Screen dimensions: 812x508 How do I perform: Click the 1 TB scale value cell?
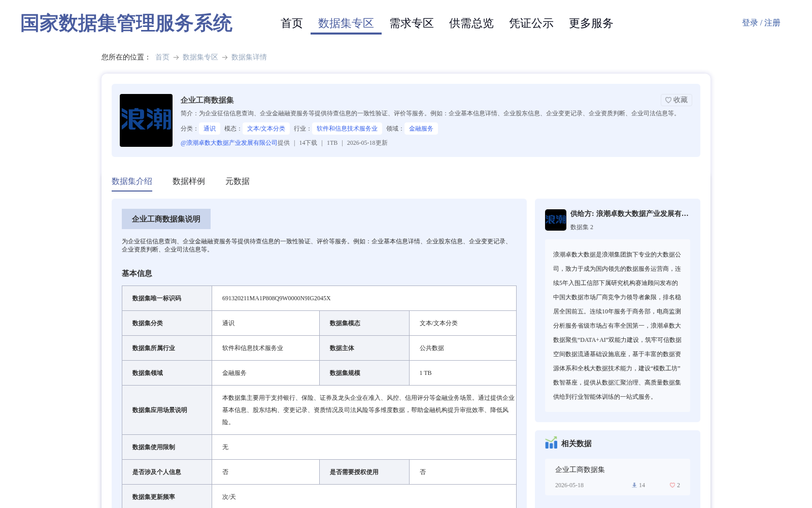tap(463, 373)
